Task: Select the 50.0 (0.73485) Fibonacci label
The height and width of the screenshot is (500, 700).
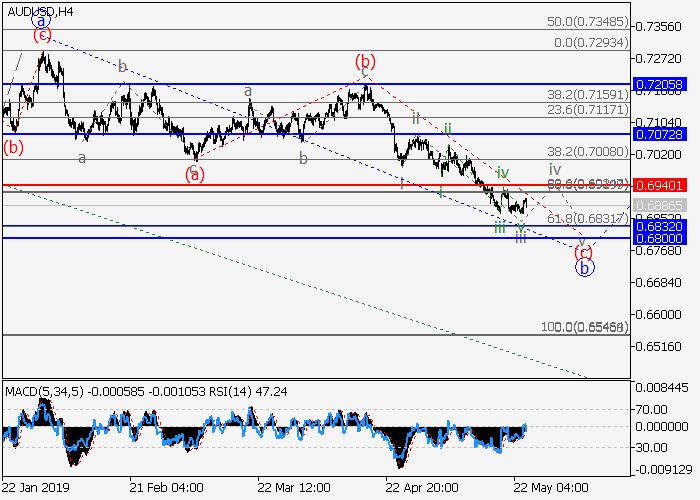Action: (588, 21)
